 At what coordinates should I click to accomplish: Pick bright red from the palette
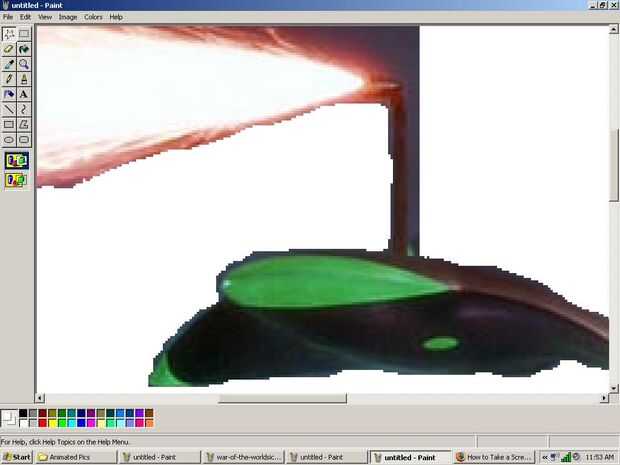pos(43,423)
